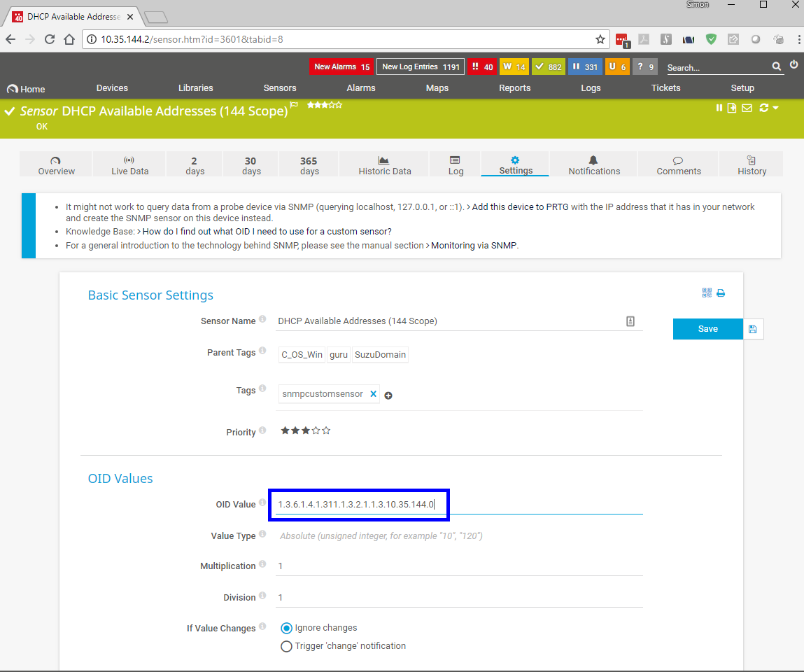Open the Devices menu
The image size is (804, 672).
tap(112, 88)
